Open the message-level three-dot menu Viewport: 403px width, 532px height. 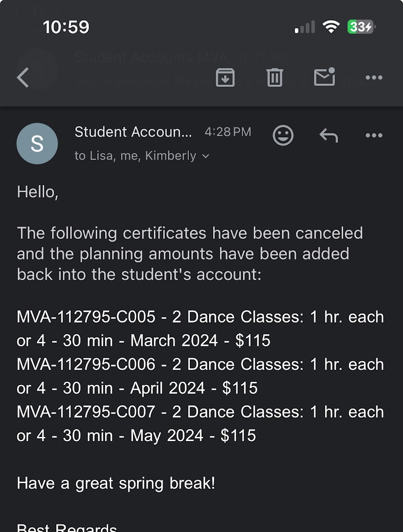click(374, 136)
